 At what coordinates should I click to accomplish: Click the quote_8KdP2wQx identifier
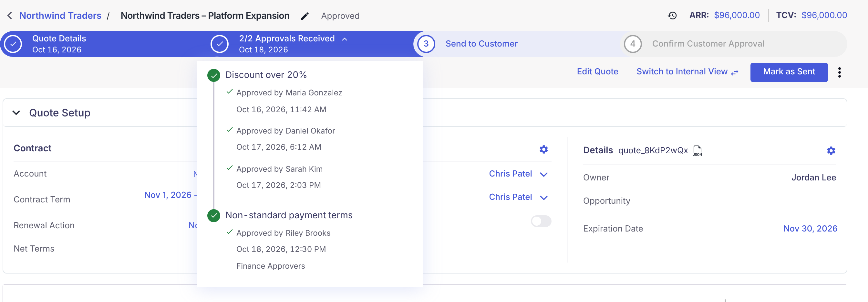tap(653, 150)
